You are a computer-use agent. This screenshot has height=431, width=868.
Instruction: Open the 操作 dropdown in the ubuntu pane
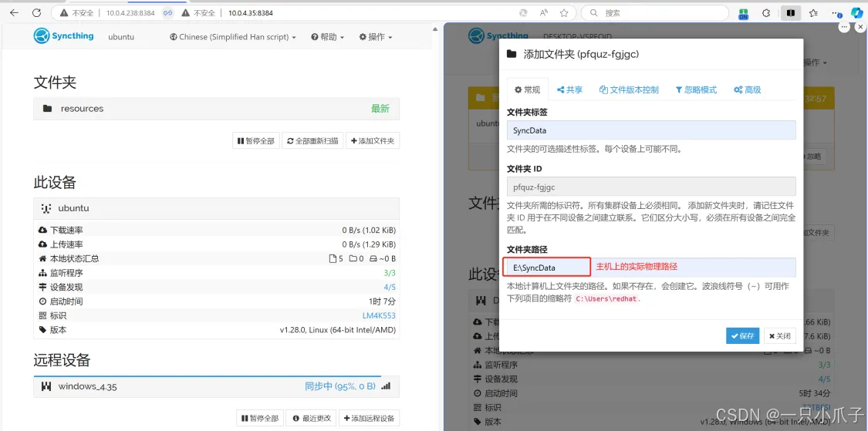[x=376, y=37]
